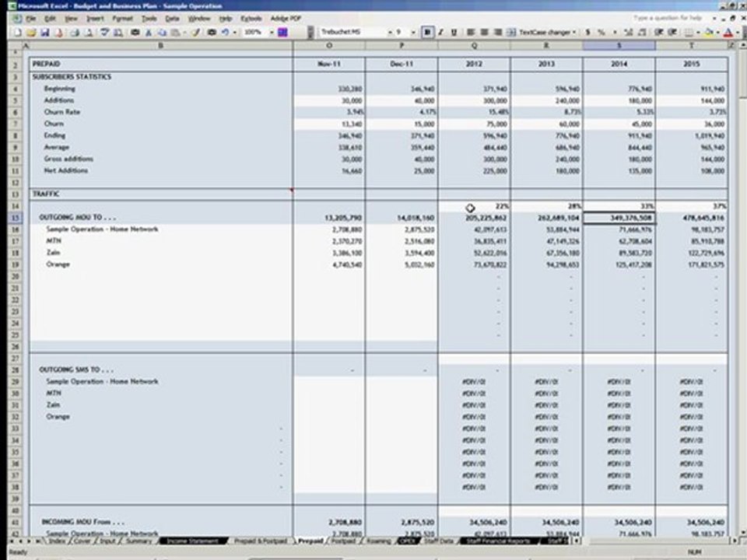Switch to the Income Statement sheet tab
Viewport: 747px width, 560px height.
click(x=192, y=541)
